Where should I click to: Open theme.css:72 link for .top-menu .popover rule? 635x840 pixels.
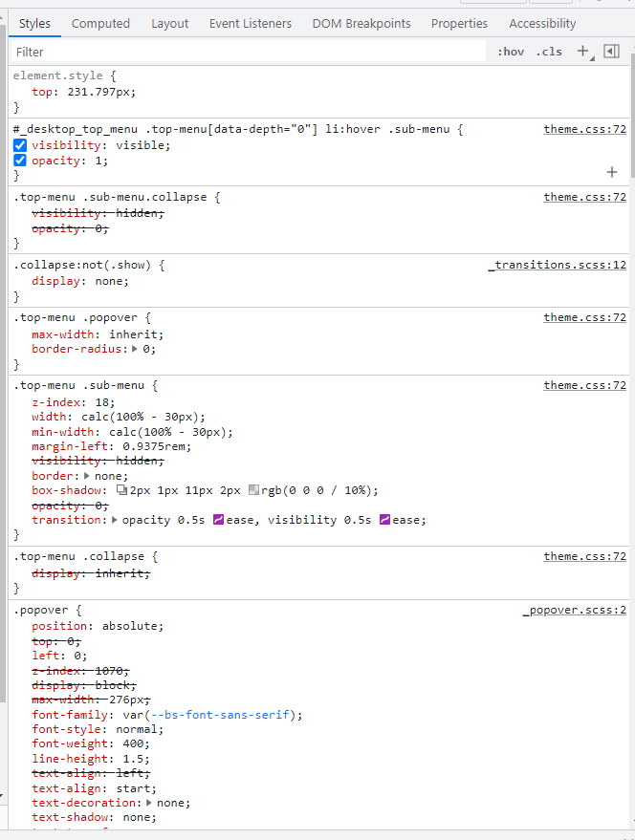point(584,317)
